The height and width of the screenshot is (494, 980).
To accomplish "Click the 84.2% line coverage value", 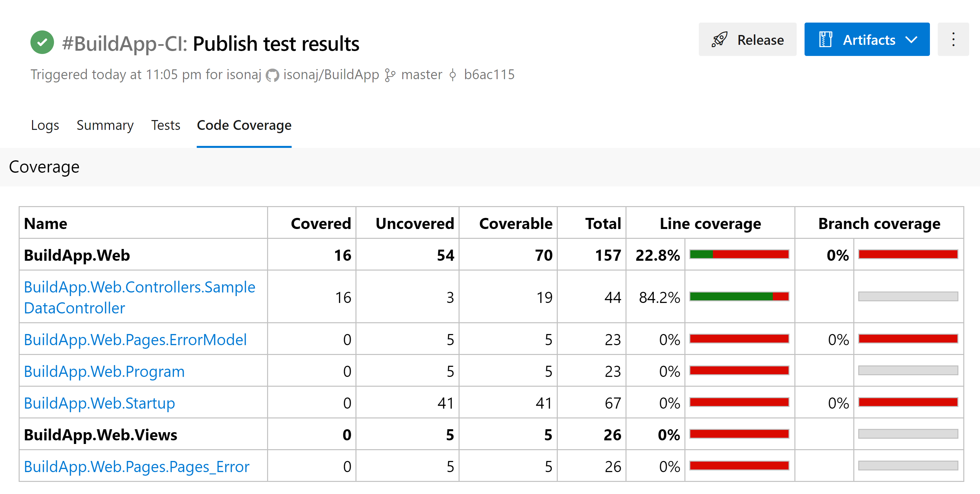I will click(659, 297).
